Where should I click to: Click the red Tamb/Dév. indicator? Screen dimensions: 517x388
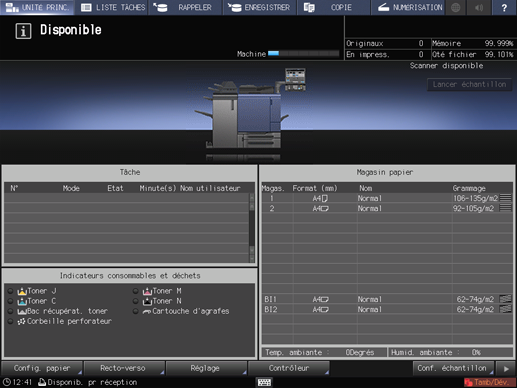pos(489,382)
